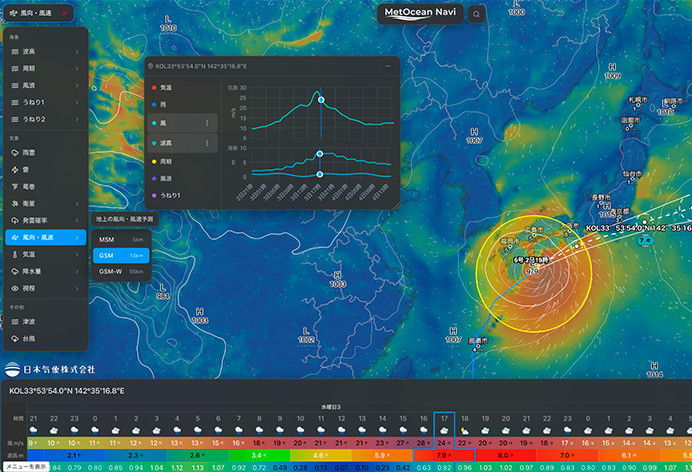The width and height of the screenshot is (692, 472).
Task: Click the KOL coordinates title above the timeline
Action: 67,391
